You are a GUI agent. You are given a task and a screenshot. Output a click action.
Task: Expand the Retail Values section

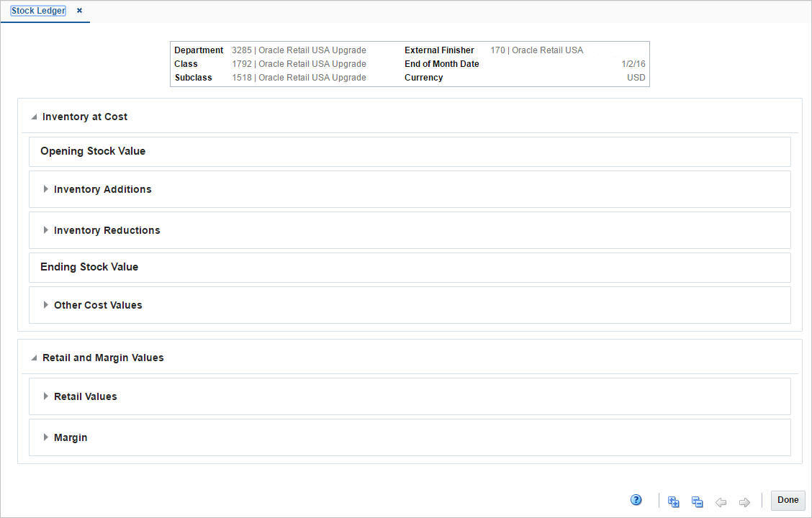[46, 396]
